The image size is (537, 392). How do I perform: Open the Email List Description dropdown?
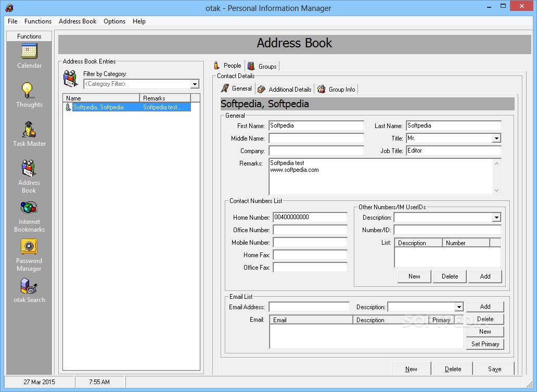459,307
